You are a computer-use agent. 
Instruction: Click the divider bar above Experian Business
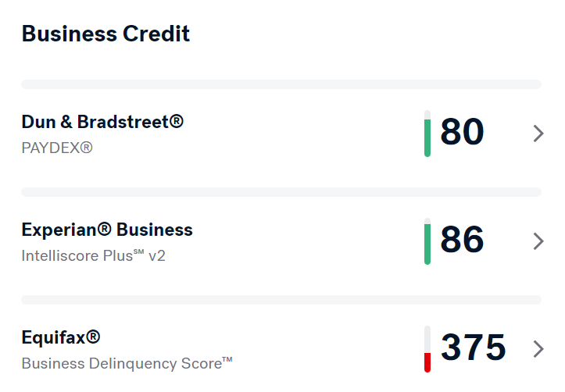click(281, 192)
